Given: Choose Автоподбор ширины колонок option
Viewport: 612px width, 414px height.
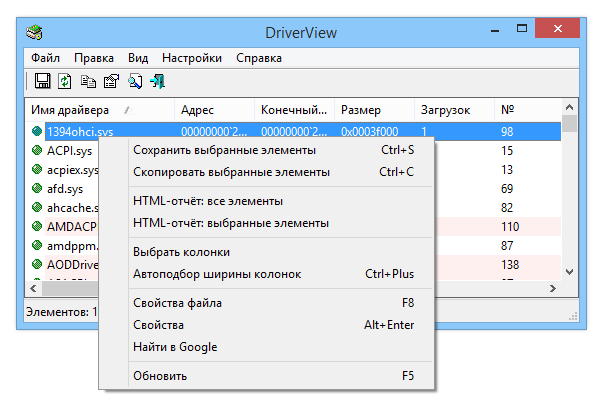Looking at the screenshot, I should 217,274.
